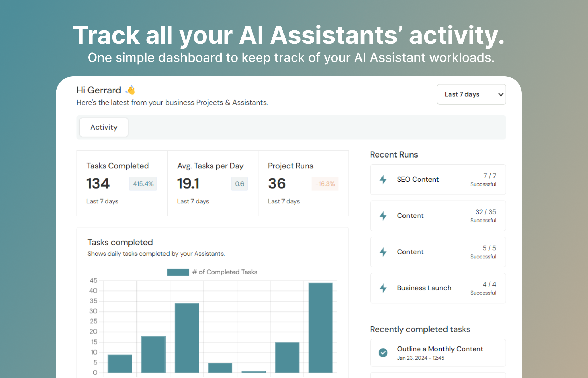Image resolution: width=588 pixels, height=378 pixels.
Task: Click the lightning icon beside SEO Content
Action: click(383, 180)
